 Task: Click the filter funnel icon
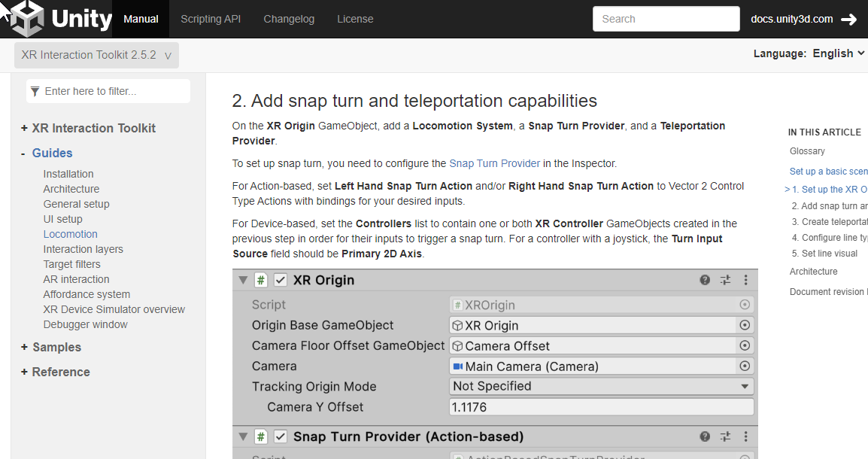click(x=34, y=91)
